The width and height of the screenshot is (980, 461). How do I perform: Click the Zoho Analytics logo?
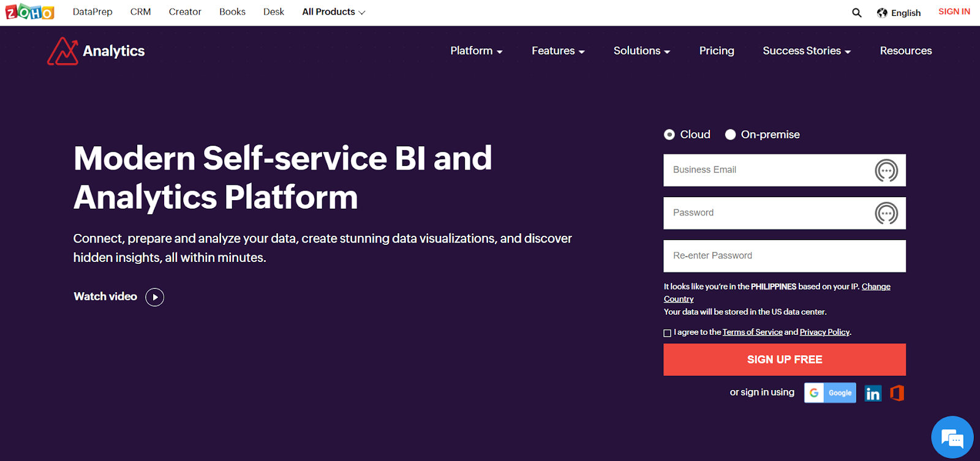pos(96,51)
